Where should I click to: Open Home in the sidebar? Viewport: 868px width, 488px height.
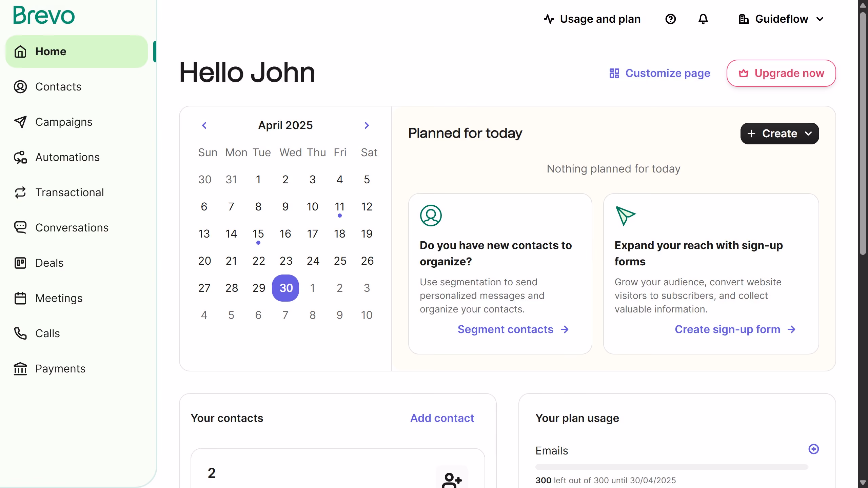(x=77, y=52)
